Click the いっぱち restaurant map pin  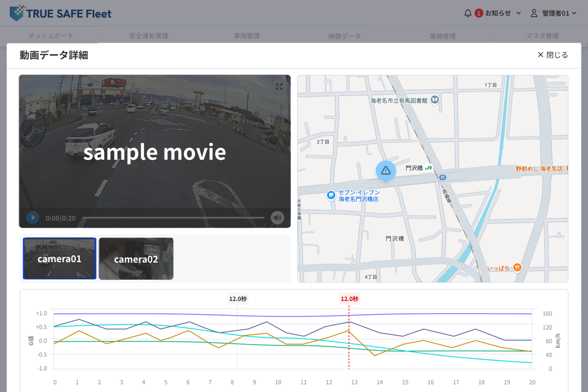tap(517, 268)
